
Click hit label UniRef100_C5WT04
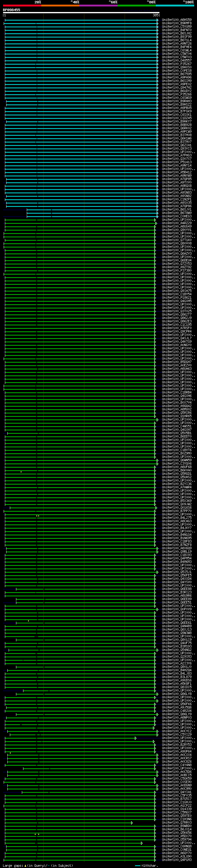177,54
